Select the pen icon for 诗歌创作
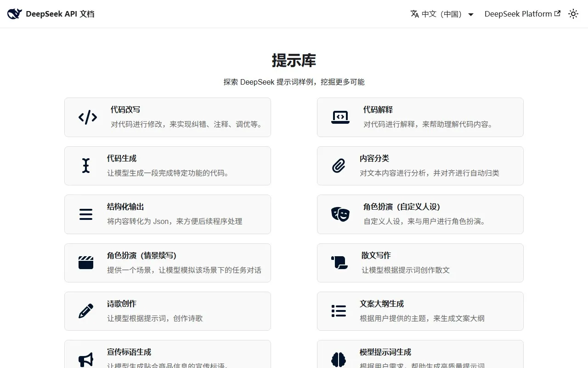588x368 pixels. click(x=86, y=311)
